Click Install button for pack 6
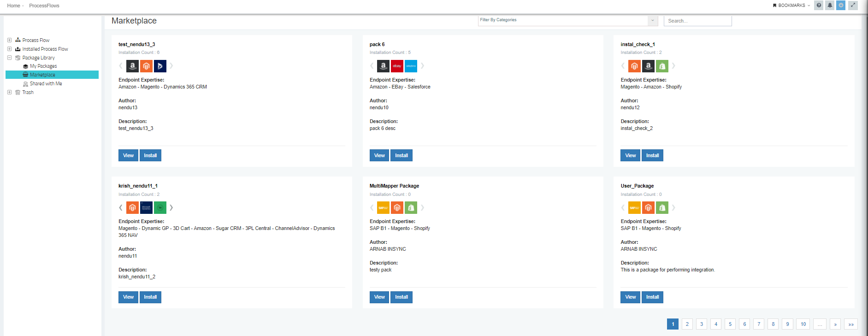 coord(401,155)
